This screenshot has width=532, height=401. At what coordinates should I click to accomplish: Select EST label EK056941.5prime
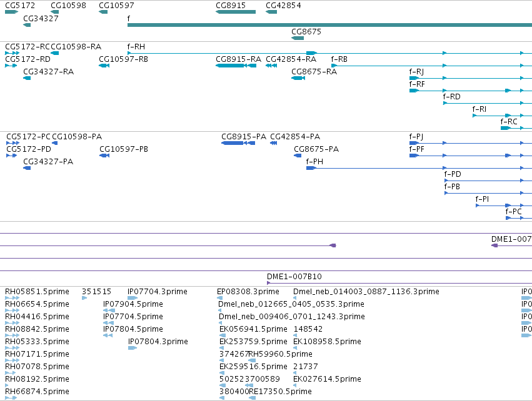(253, 329)
